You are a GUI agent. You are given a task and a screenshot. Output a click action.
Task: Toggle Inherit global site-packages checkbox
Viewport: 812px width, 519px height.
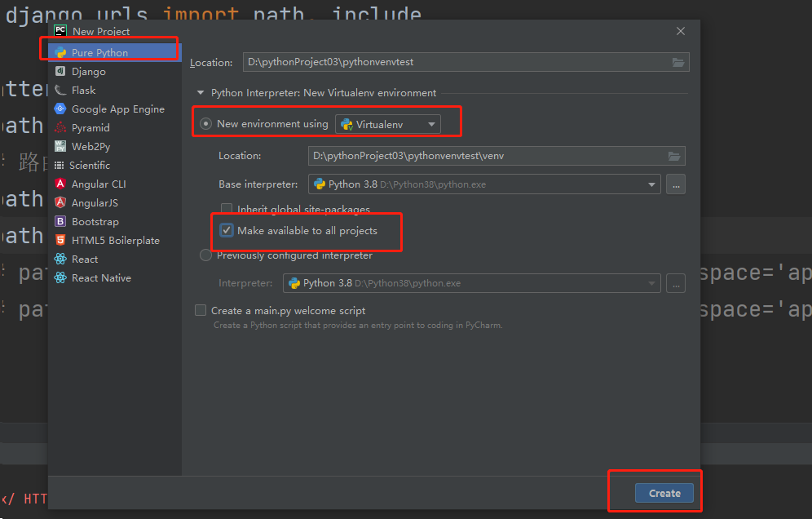[x=227, y=208]
